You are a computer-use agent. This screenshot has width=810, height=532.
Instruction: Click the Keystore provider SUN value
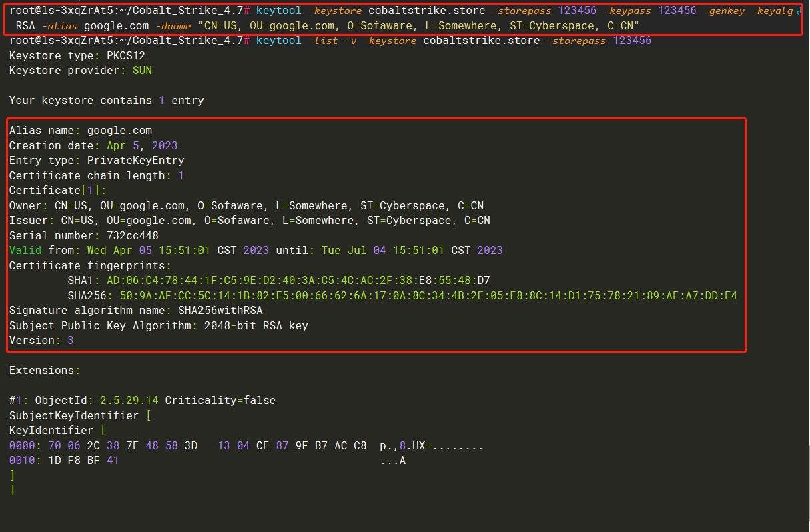[142, 70]
